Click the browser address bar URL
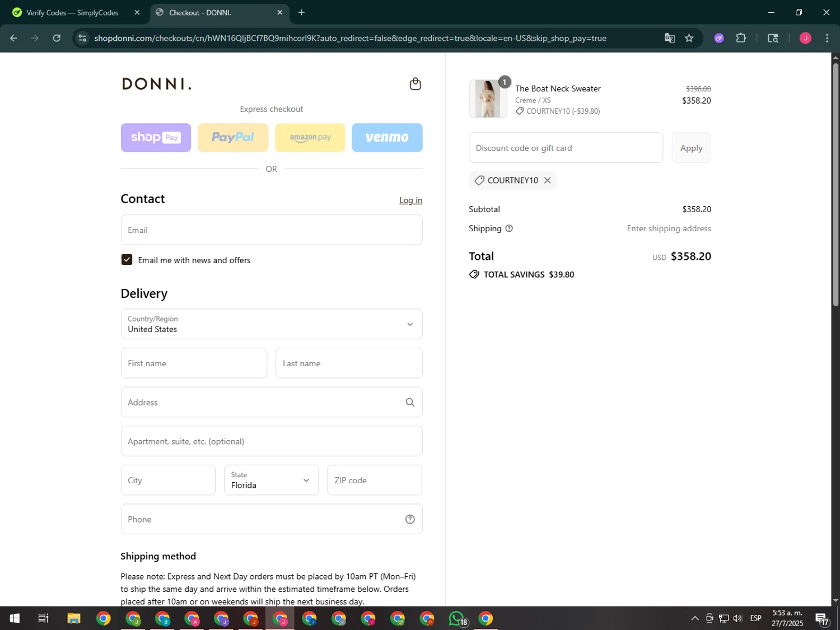 350,38
